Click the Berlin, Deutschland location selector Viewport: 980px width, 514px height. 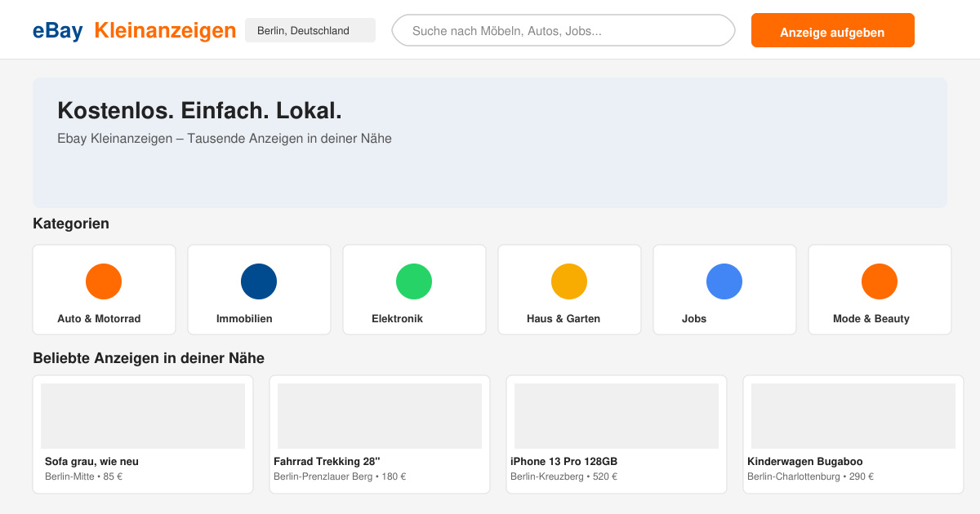point(310,30)
